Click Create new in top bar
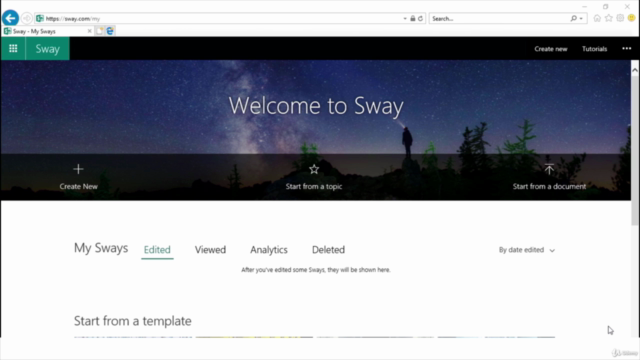Image resolution: width=640 pixels, height=360 pixels. (551, 49)
